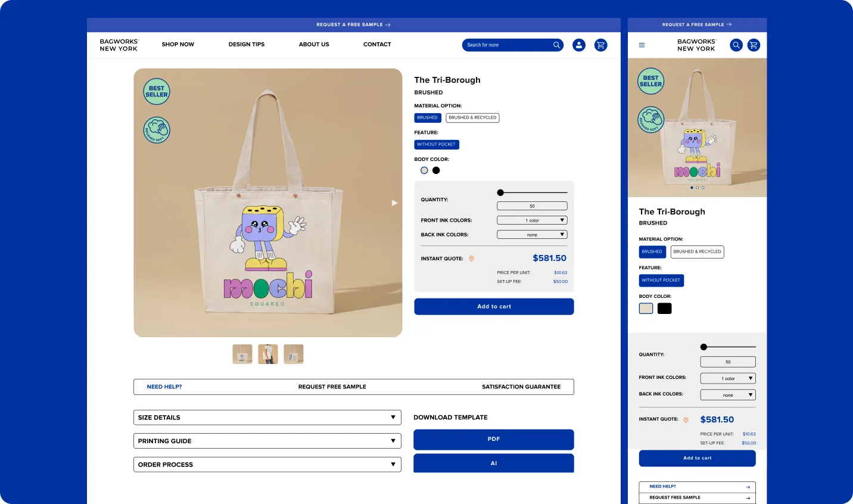This screenshot has width=853, height=504.
Task: Select the second product thumbnail with model
Action: point(268,354)
